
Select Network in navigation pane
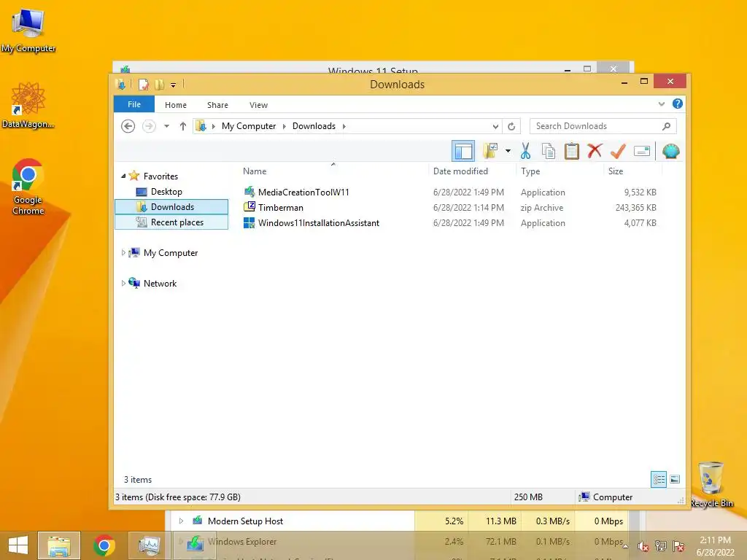coord(160,284)
